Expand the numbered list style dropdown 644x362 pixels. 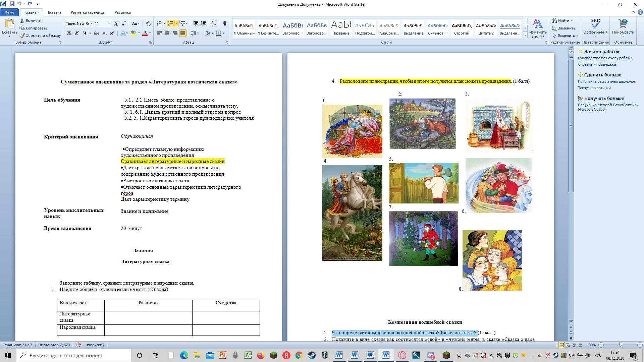(176, 23)
